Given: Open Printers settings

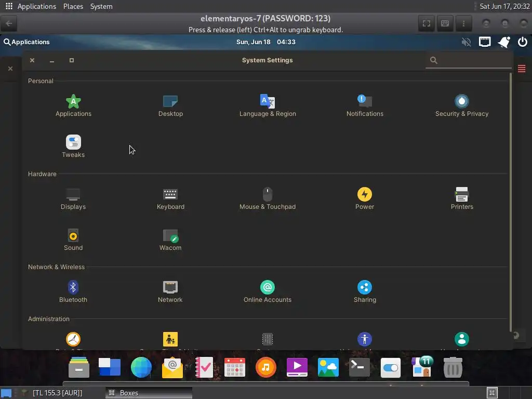Looking at the screenshot, I should [462, 194].
